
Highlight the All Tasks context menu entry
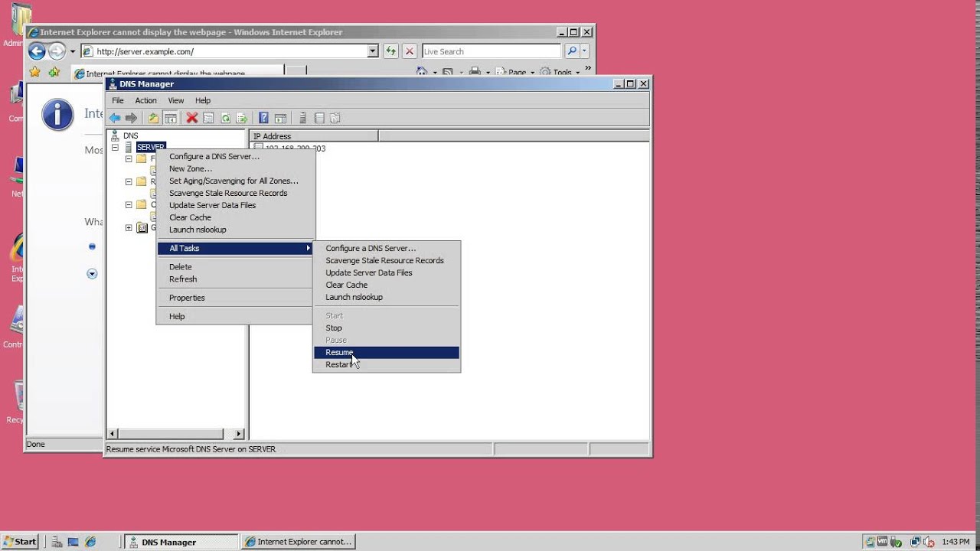[236, 248]
